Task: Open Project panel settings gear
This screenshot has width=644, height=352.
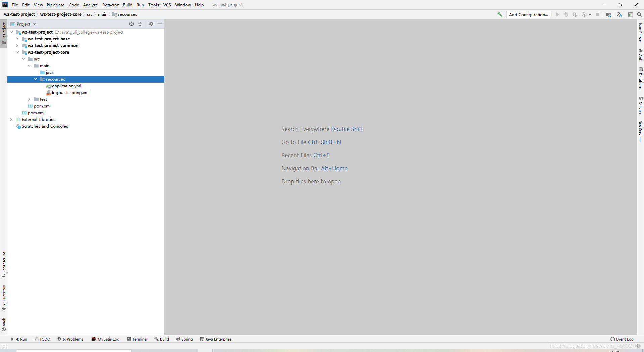Action: pos(151,24)
